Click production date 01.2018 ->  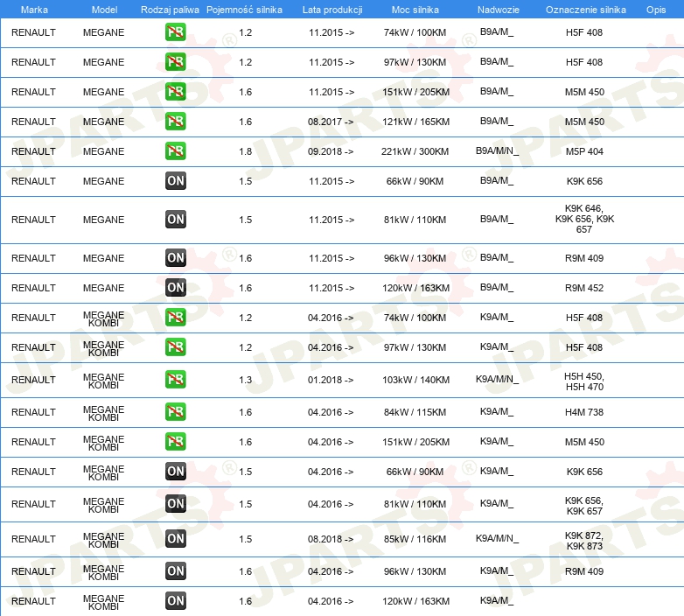pos(331,380)
